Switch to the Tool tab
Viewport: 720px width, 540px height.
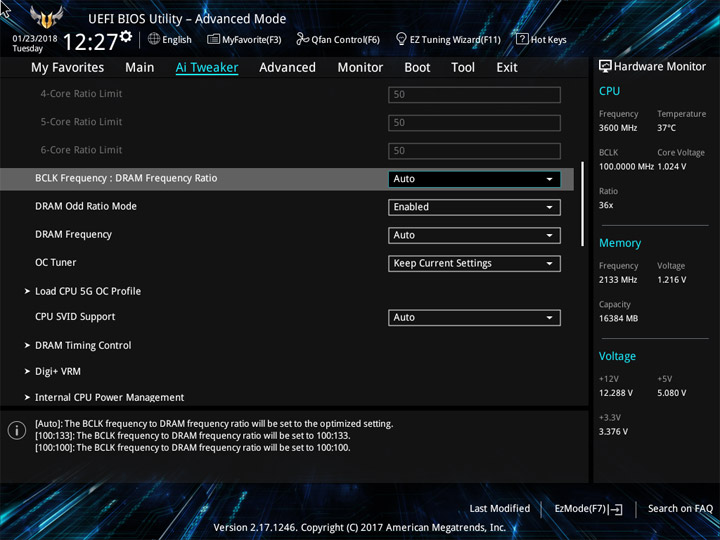(x=463, y=68)
